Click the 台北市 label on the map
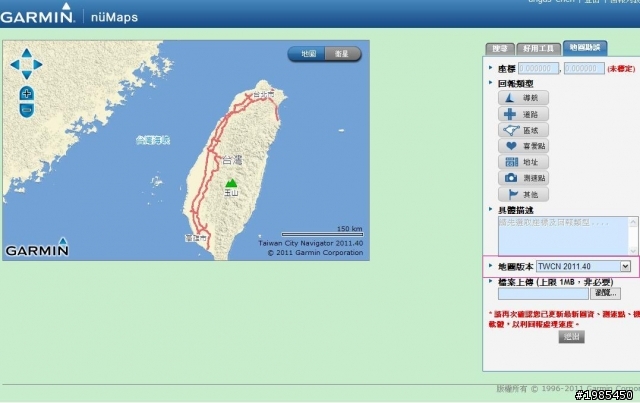Screen dimensions: 640x403 (x=263, y=95)
